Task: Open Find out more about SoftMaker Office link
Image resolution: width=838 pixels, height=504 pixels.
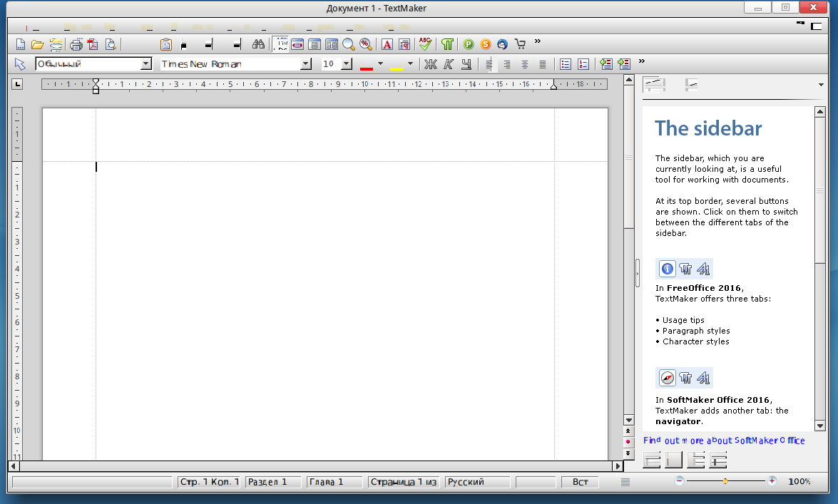Action: pyautogui.click(x=723, y=441)
